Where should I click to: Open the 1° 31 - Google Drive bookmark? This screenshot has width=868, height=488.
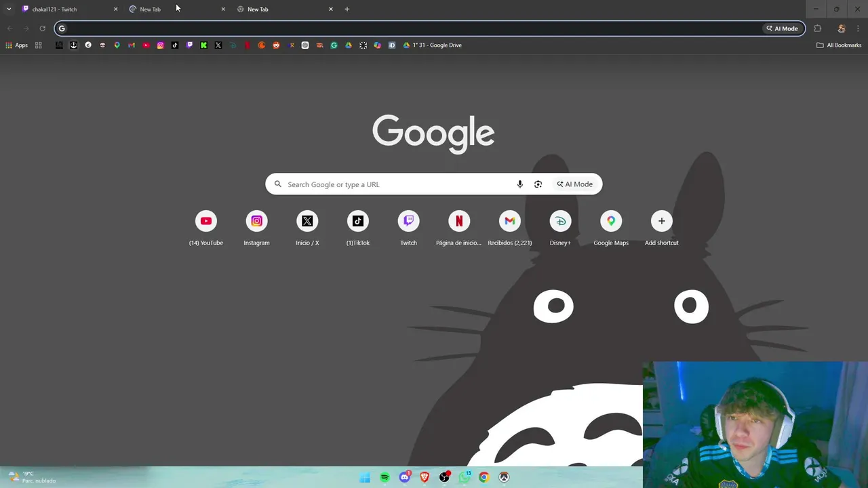click(x=433, y=45)
